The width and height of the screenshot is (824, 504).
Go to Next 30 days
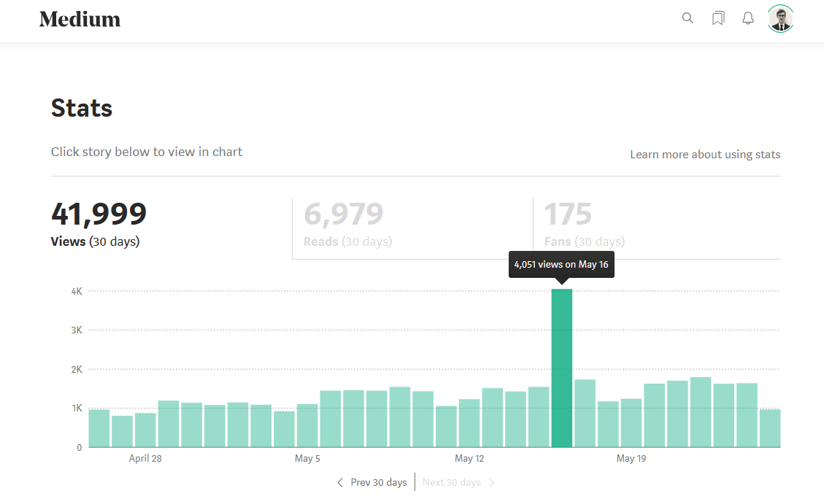coord(452,482)
